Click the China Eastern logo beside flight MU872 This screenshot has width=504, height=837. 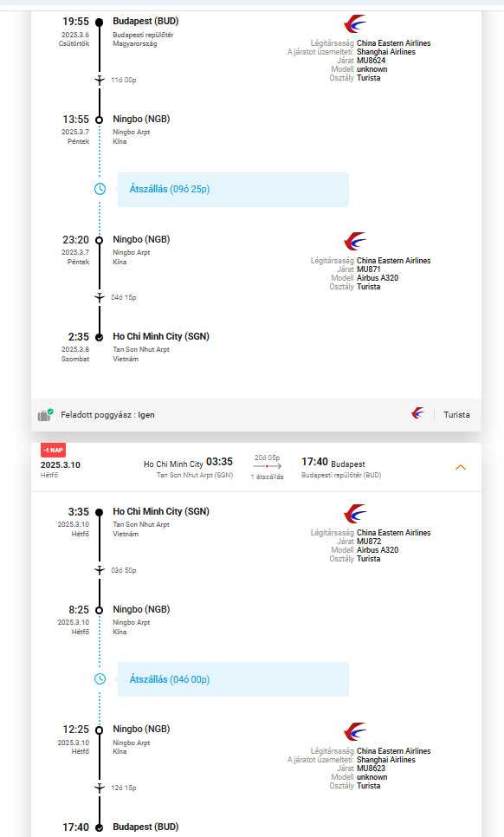click(355, 514)
